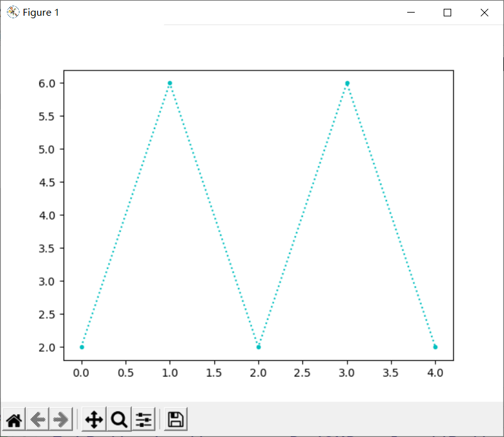The height and width of the screenshot is (437, 504).
Task: Click the peak data point at x=3.0
Action: point(347,83)
